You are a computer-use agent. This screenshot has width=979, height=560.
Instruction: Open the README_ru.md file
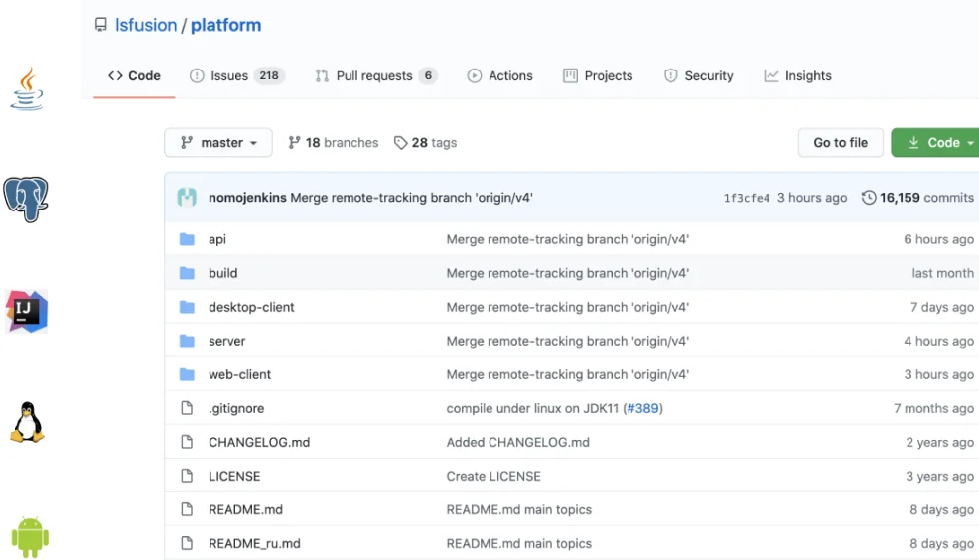254,543
